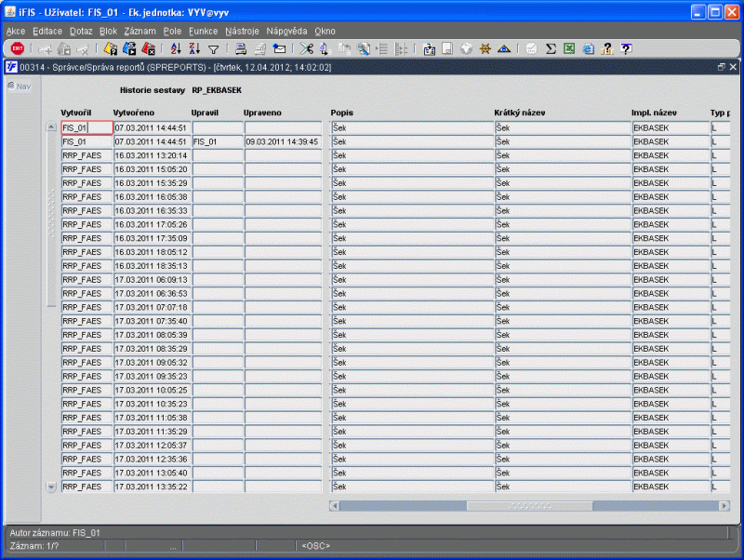The width and height of the screenshot is (744, 560).
Task: Click the envelope mail icon
Action: click(280, 48)
